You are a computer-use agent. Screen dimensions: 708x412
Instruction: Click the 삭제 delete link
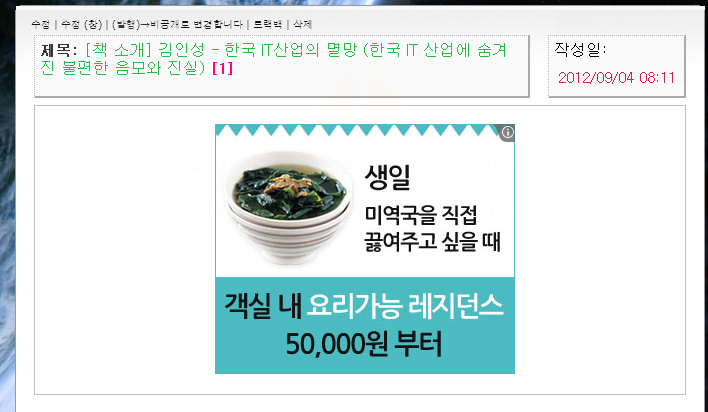[x=303, y=24]
